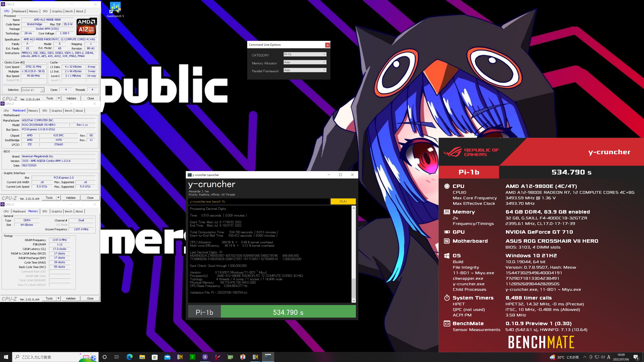
Task: Open the Parallel Framework dropdown
Action: (305, 70)
